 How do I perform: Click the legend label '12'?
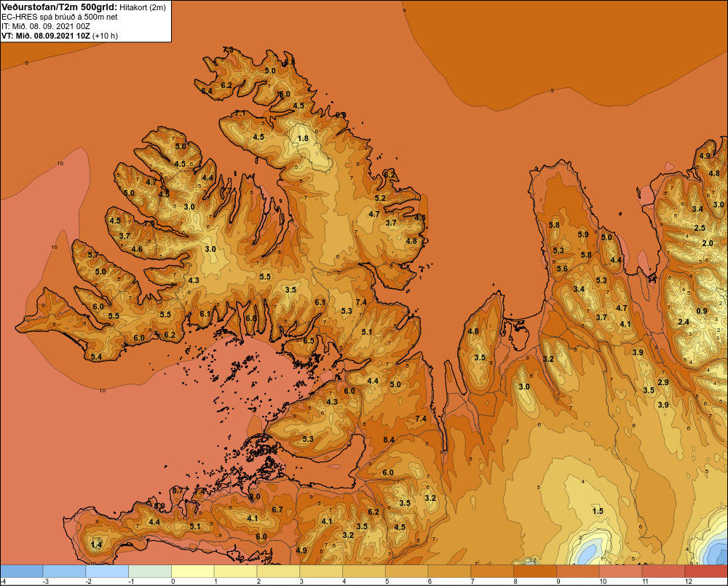pos(689,582)
